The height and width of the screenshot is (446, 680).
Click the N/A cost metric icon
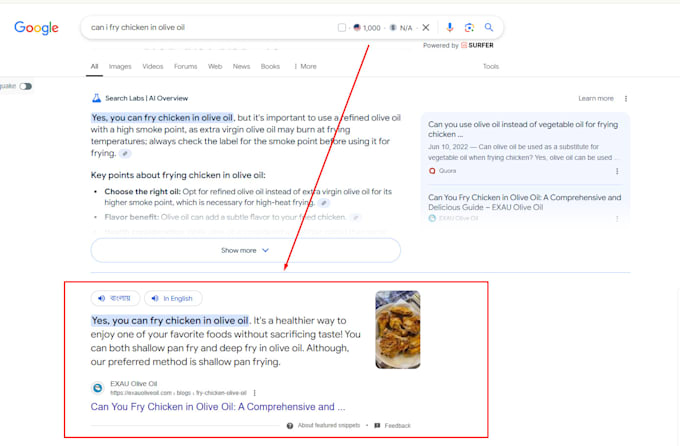click(x=393, y=28)
